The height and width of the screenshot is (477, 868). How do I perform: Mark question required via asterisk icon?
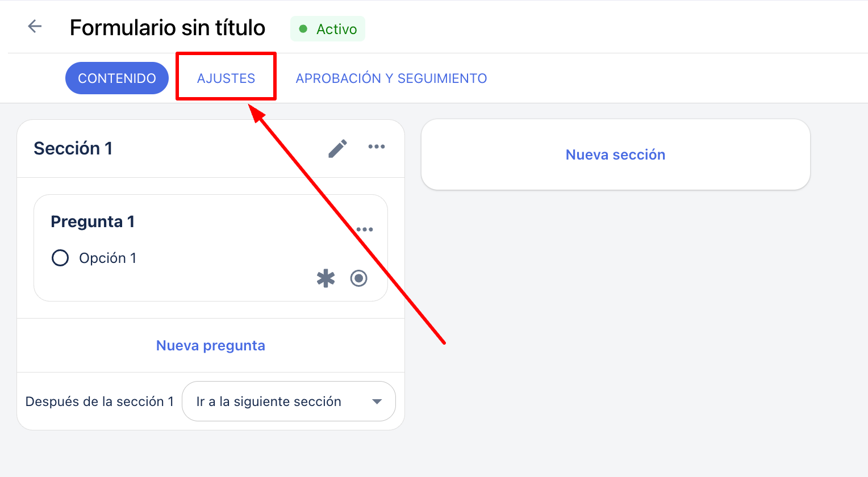tap(325, 278)
